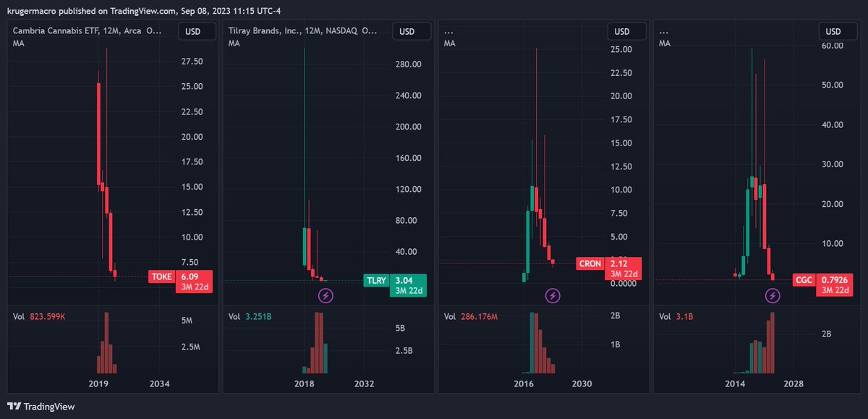Open USD currency selector on CRON chart
The width and height of the screenshot is (868, 419).
coord(626,31)
